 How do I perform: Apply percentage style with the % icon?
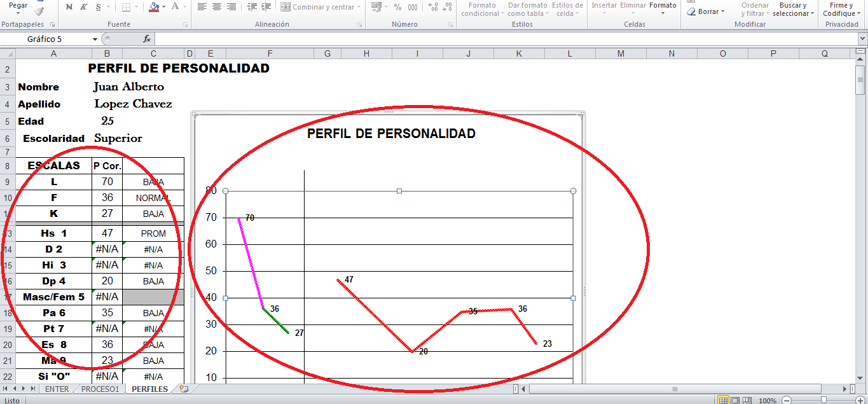point(397,8)
